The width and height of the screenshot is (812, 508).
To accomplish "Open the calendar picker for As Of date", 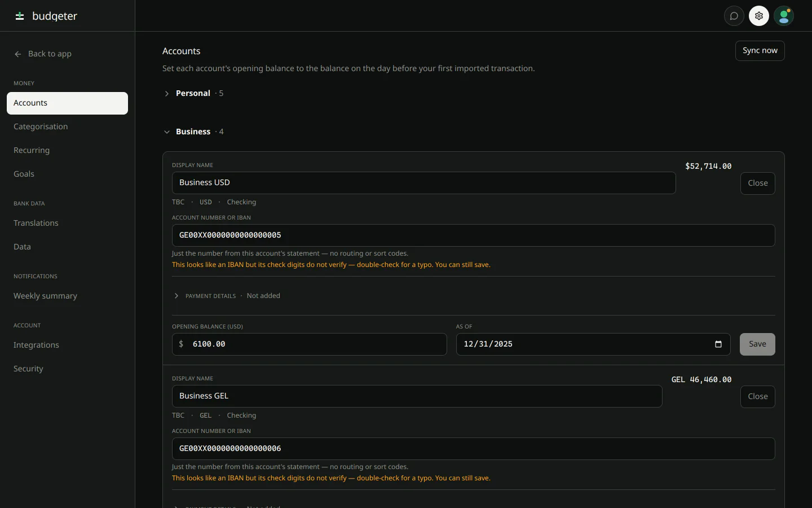I will (x=718, y=344).
